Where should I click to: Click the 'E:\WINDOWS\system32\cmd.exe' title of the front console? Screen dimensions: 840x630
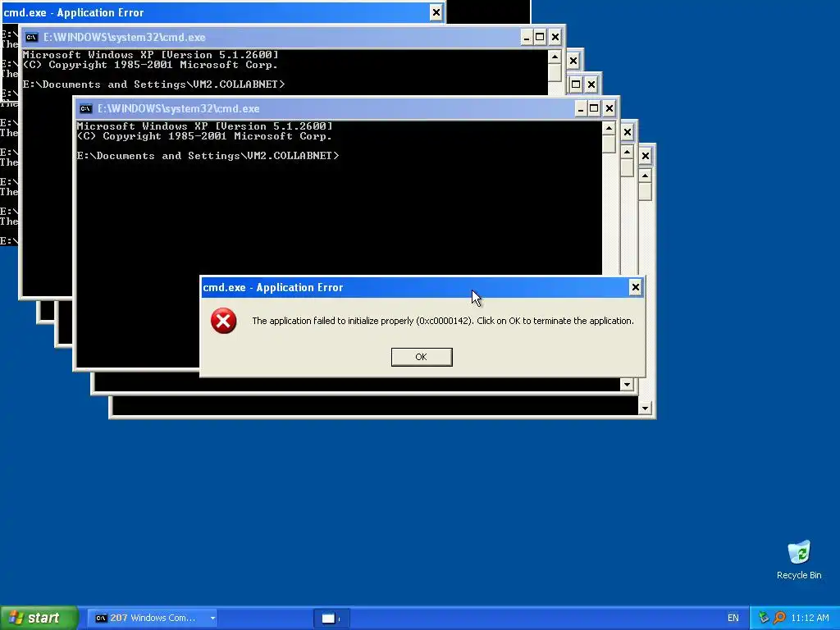pos(178,109)
